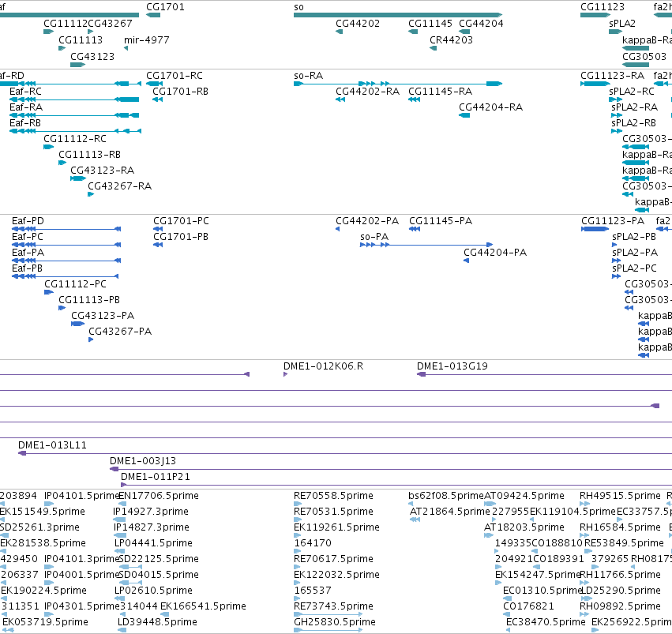Screen dimensions: 672x634
Task: Open the CG1701-PC protein label
Action: [x=182, y=221]
